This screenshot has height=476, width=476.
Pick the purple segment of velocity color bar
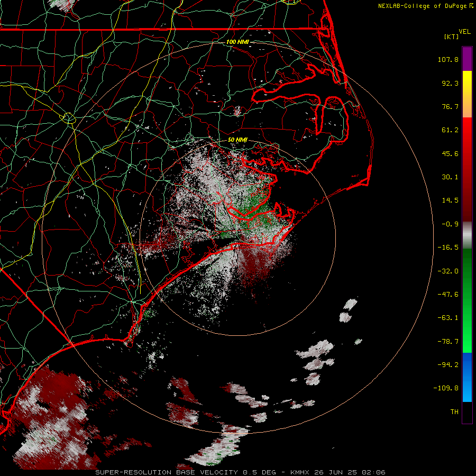click(x=467, y=59)
